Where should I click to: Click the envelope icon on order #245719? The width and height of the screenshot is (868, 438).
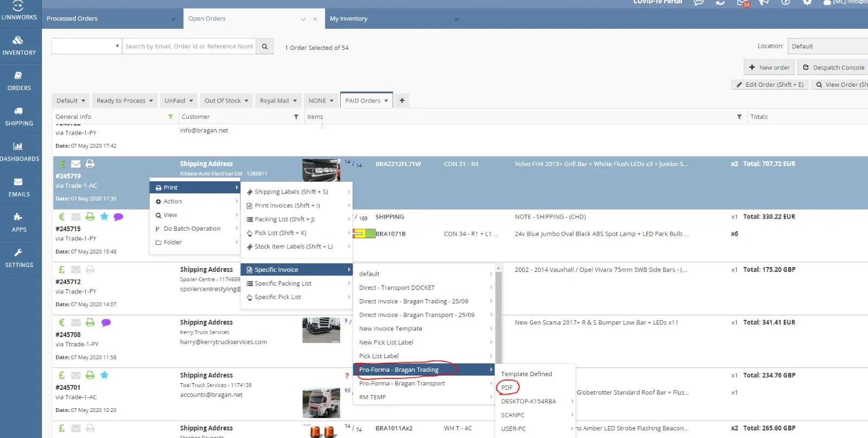click(x=76, y=164)
